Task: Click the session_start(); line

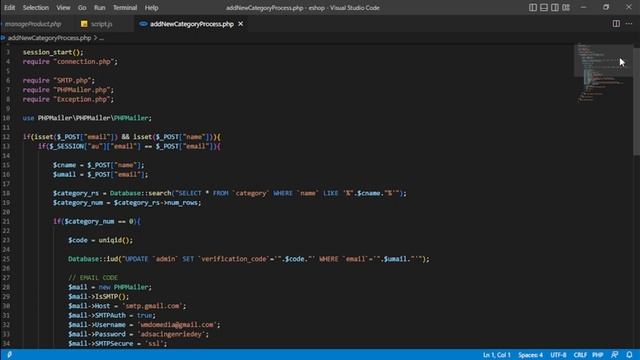Action: (x=53, y=52)
